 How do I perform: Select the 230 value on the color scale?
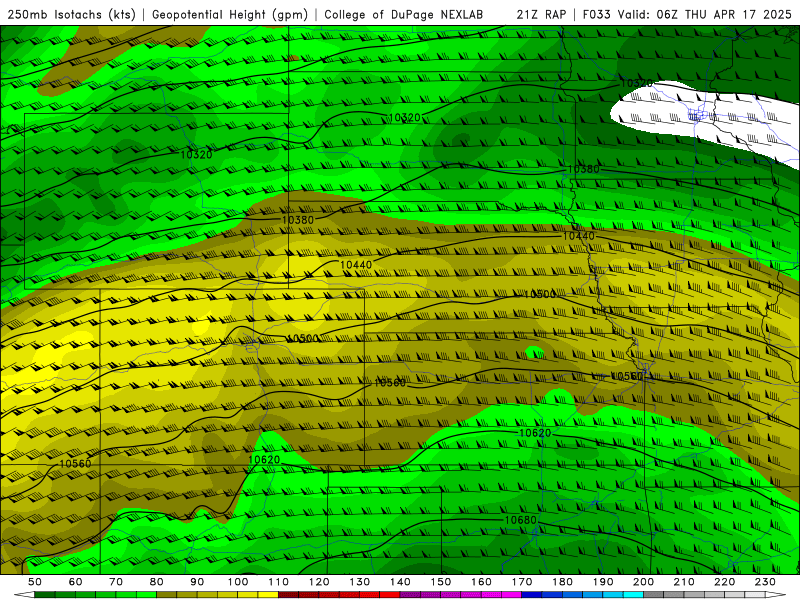[x=765, y=582]
